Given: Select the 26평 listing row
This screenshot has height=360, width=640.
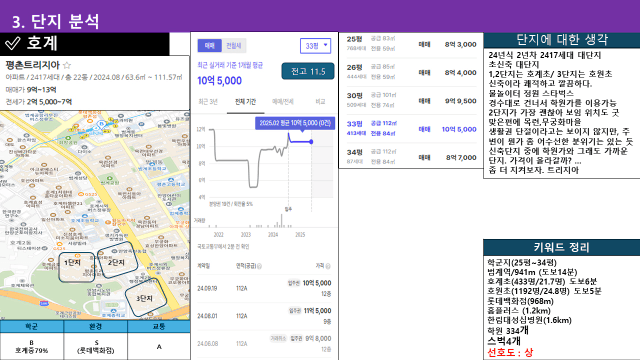Looking at the screenshot, I should (x=411, y=72).
